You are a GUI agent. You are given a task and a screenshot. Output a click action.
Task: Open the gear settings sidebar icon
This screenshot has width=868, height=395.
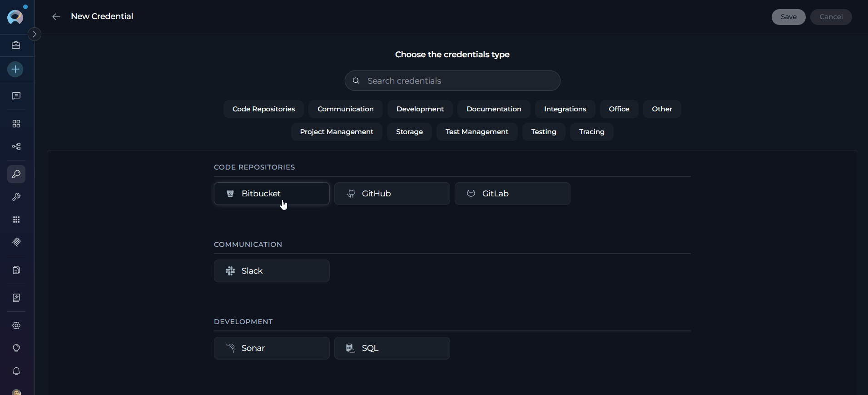pos(16,325)
